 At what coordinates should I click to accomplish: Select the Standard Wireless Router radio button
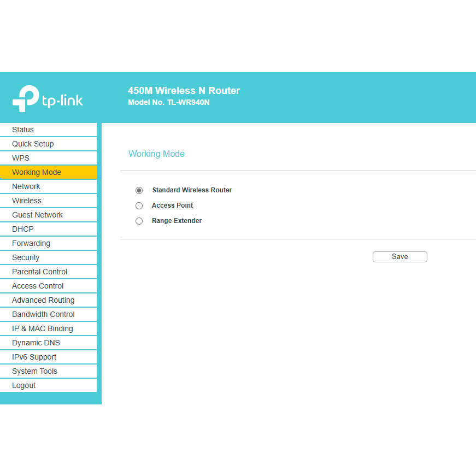[139, 190]
